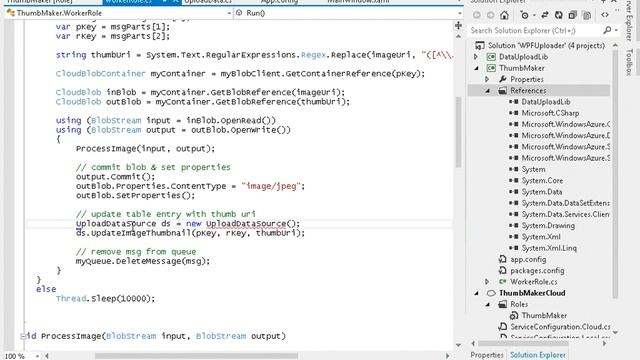Expand the WorkerRole.cs file node

coord(487,282)
